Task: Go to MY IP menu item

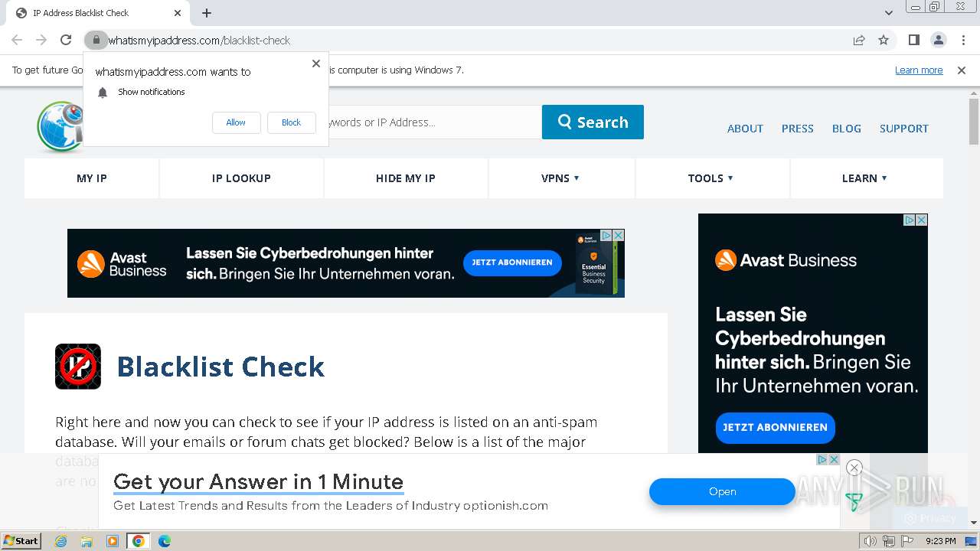Action: click(92, 178)
